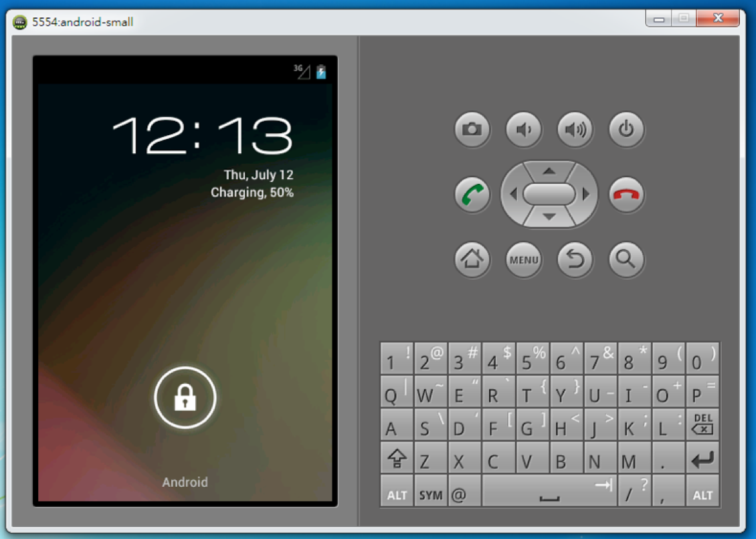
Task: Click the D-pad right arrow
Action: pyautogui.click(x=586, y=194)
